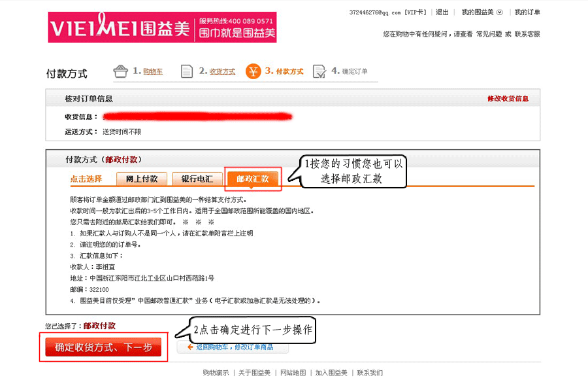Viewport: 588px width, 382px height.
Task: Open 联系客服 link
Action: coord(527,34)
